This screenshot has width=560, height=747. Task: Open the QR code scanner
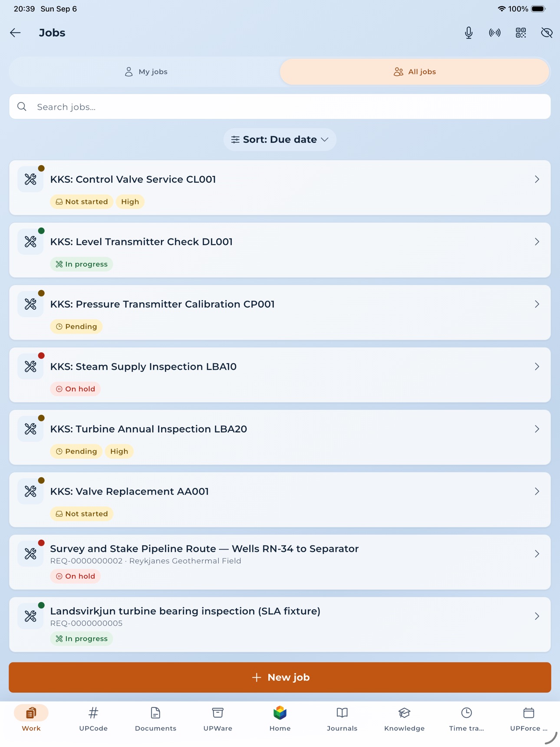pos(520,33)
